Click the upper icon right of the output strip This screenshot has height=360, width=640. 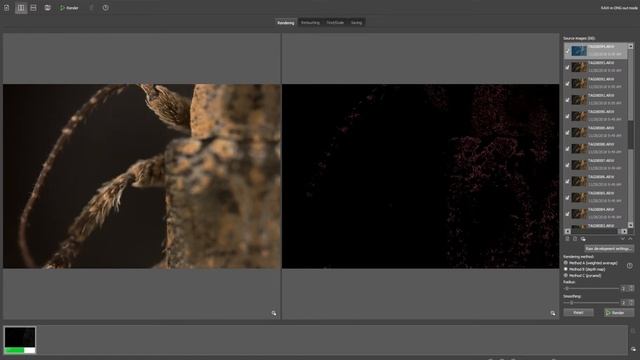(633, 331)
